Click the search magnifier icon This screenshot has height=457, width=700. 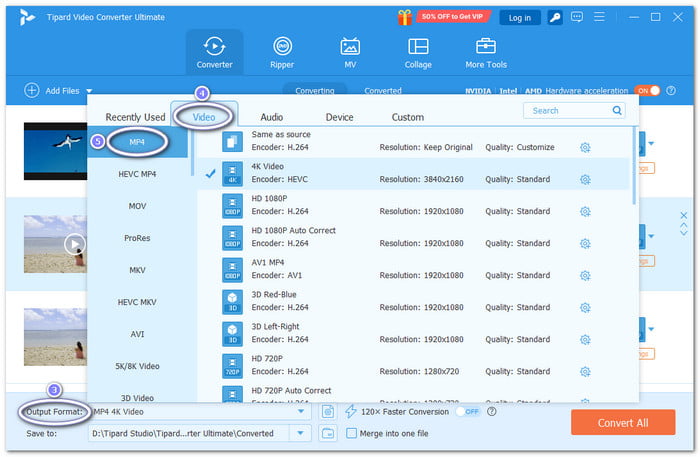(x=617, y=110)
